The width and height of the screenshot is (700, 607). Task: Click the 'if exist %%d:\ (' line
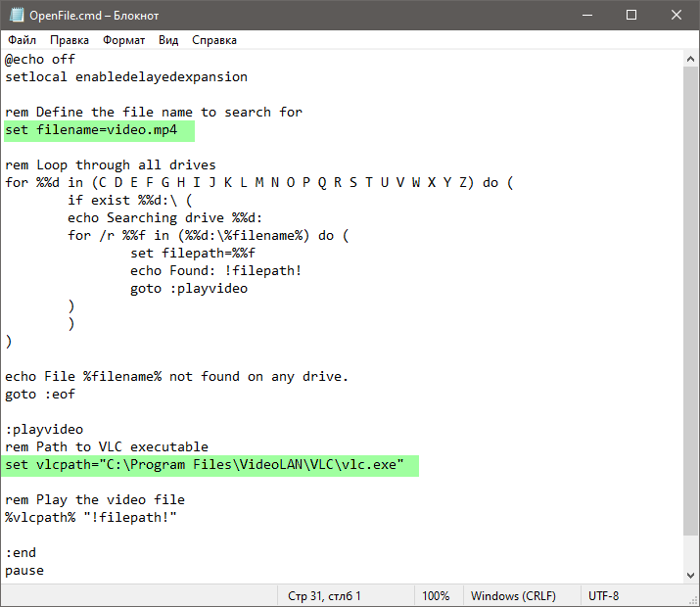pos(130,201)
